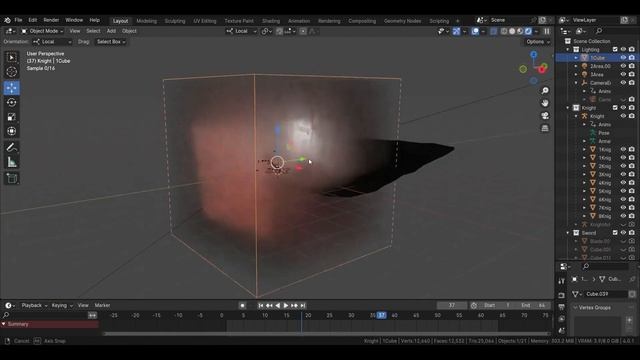Select the Add Cube tool
This screenshot has width=640, height=360.
coord(11,178)
